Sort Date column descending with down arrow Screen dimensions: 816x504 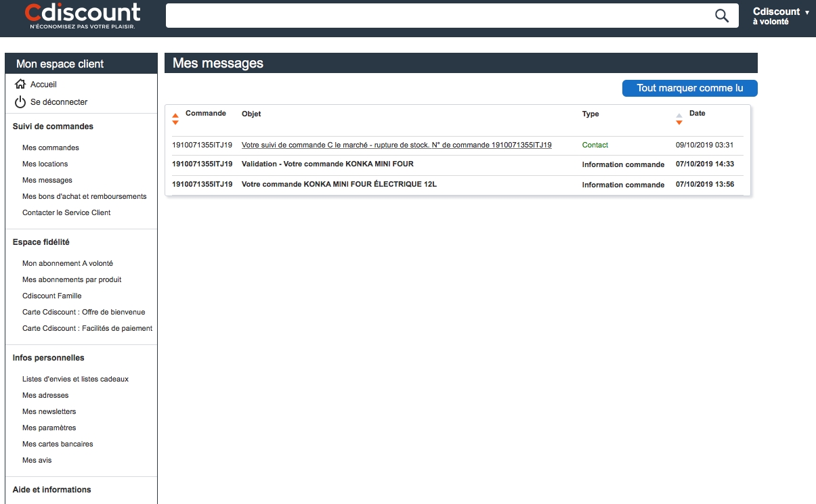click(679, 122)
